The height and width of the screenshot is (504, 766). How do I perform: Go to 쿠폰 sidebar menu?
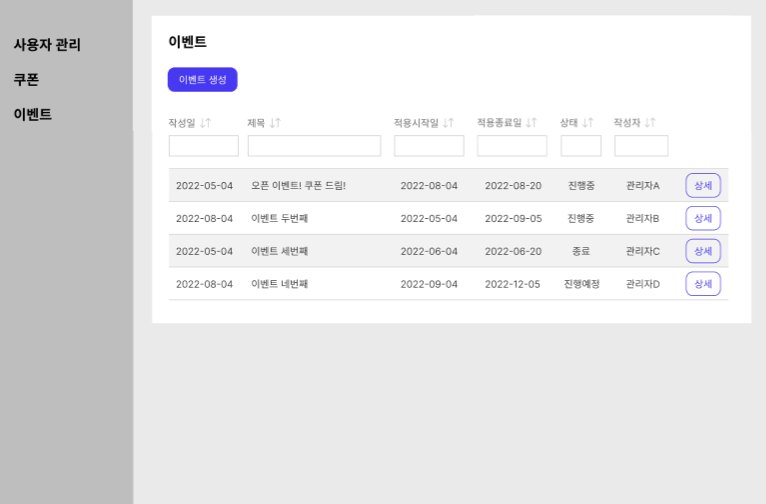pos(26,80)
